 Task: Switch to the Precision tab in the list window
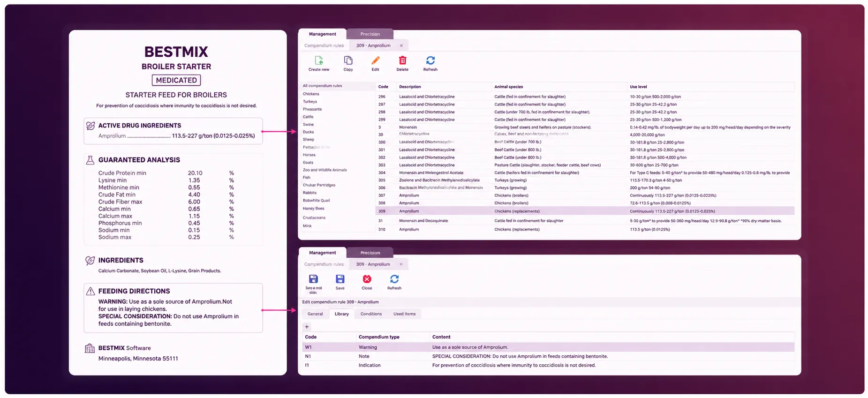(x=370, y=34)
